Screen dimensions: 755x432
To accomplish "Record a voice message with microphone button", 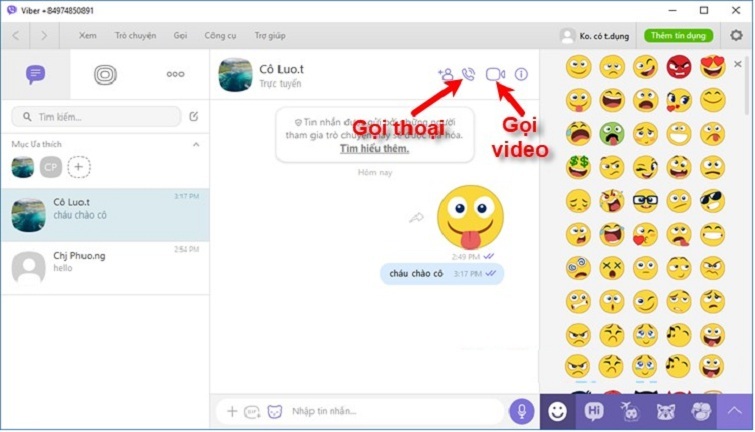I will (521, 411).
